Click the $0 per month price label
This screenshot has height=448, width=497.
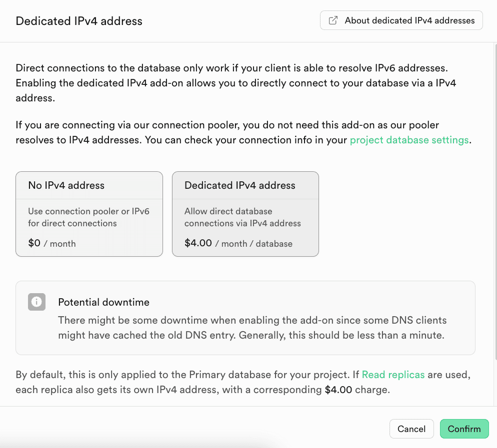click(33, 243)
